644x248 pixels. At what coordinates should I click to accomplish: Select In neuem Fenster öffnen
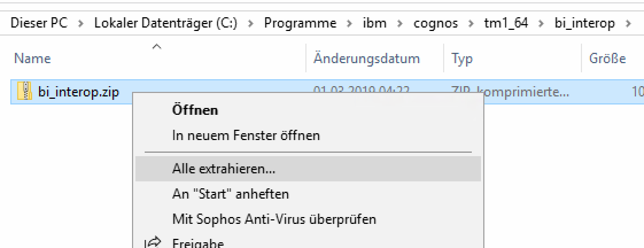(x=246, y=136)
